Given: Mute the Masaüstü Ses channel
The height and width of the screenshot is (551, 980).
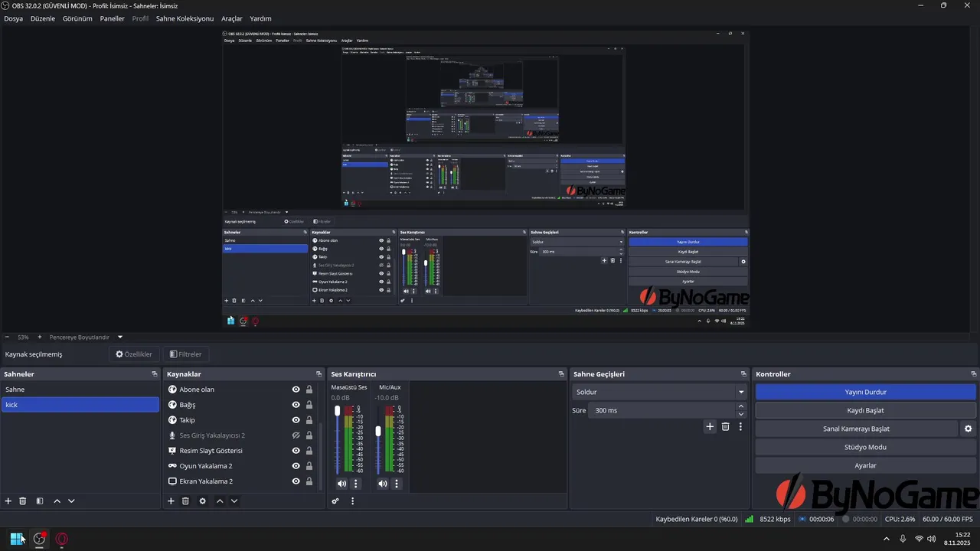Looking at the screenshot, I should coord(341,484).
